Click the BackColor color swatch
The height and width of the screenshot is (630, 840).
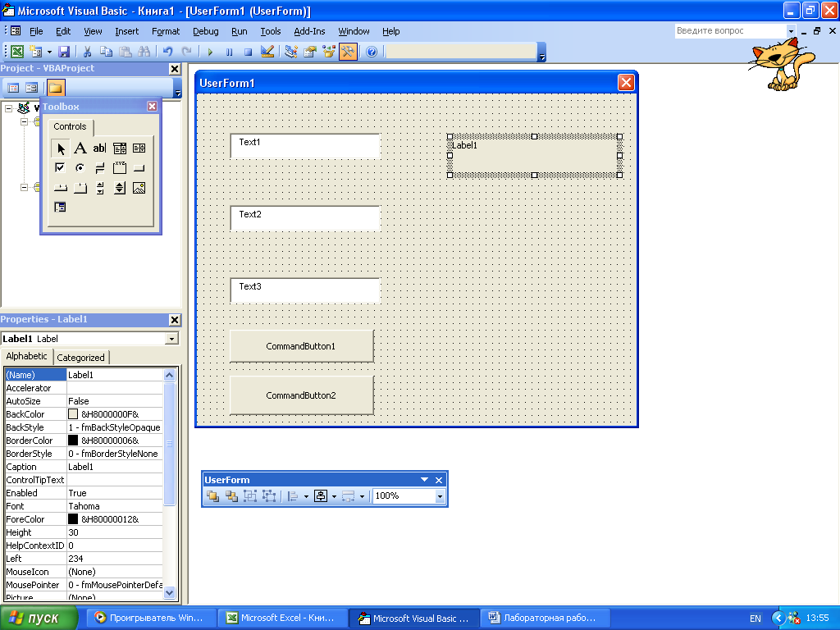coord(73,414)
